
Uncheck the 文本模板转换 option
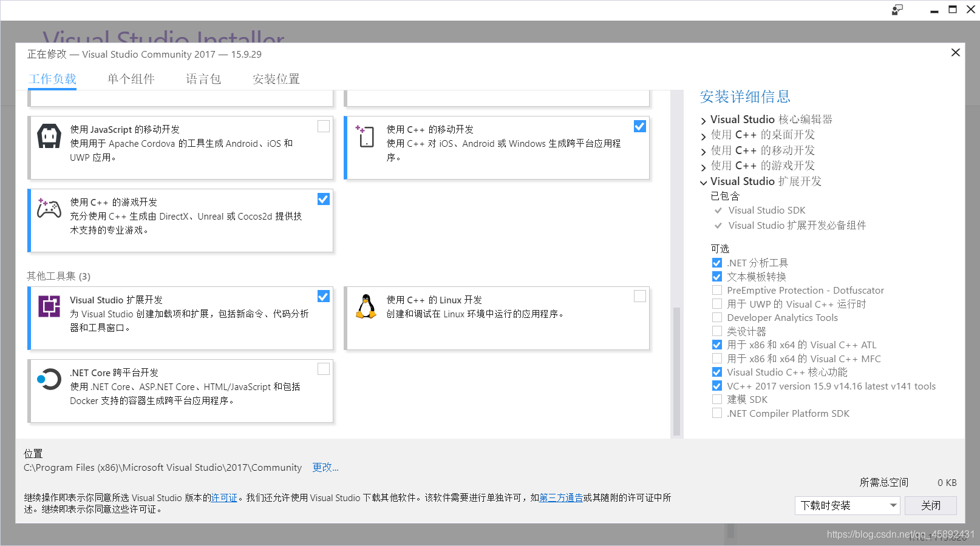717,277
